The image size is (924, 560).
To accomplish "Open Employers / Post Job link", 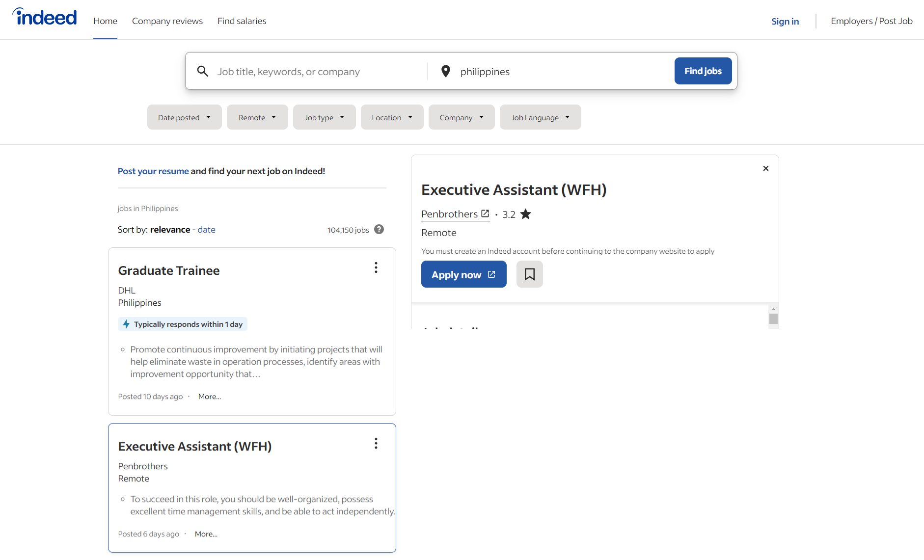I will [x=871, y=21].
